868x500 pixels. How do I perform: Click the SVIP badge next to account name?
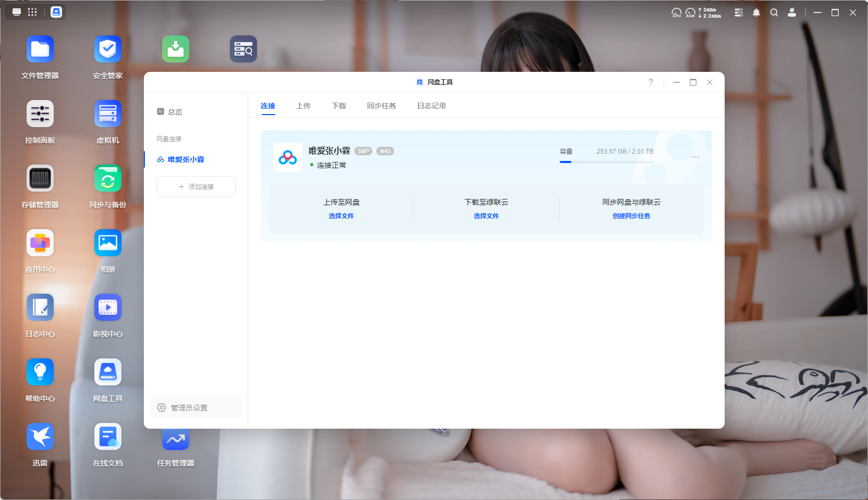[363, 151]
